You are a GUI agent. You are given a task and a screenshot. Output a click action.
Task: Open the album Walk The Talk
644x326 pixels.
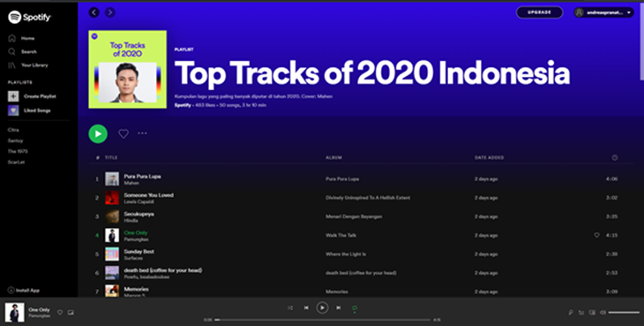coord(341,236)
